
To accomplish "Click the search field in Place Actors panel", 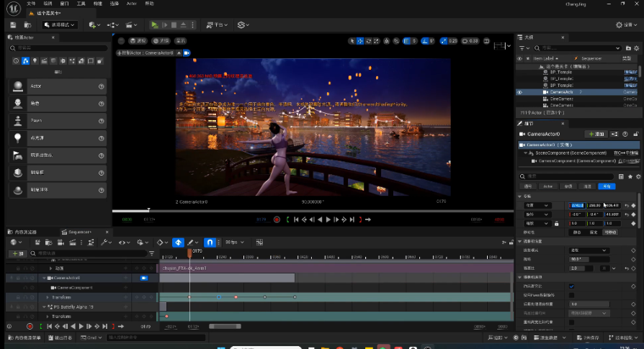I will point(58,48).
